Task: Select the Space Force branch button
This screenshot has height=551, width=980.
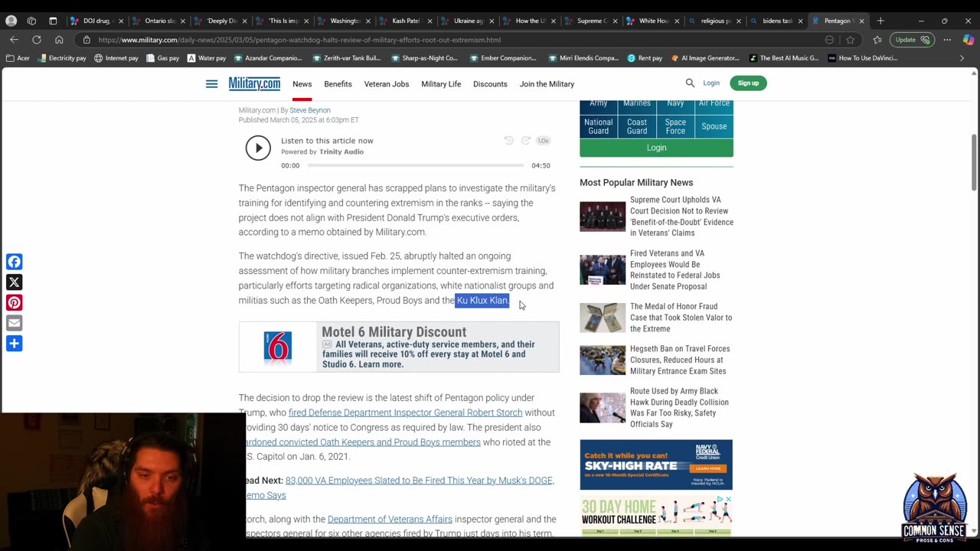Action: click(x=675, y=126)
